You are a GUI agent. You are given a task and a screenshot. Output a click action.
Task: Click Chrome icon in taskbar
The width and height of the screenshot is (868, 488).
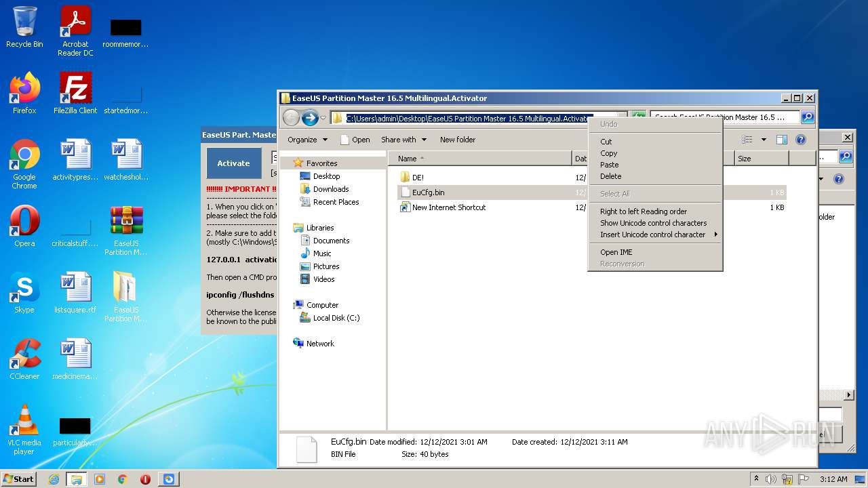[123, 479]
